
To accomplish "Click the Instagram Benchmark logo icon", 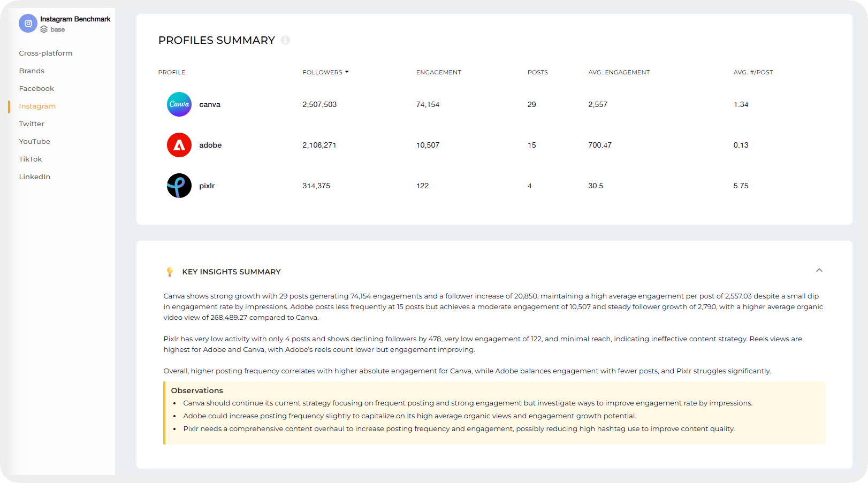I will tap(28, 24).
